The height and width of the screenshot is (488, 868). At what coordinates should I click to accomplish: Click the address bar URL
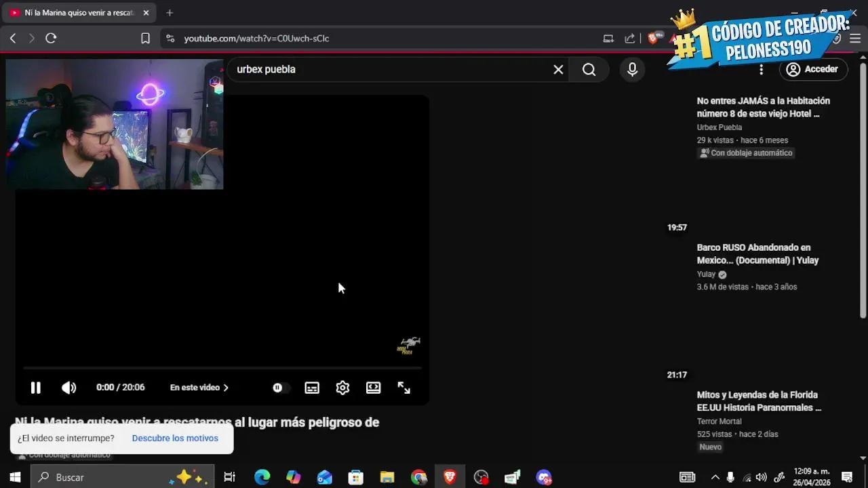click(x=256, y=39)
